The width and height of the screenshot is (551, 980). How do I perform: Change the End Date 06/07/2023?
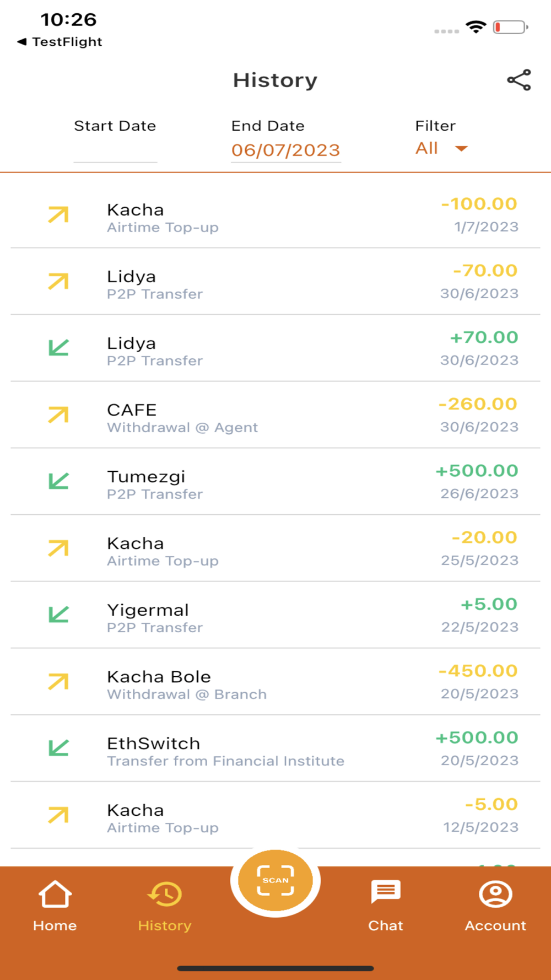[x=285, y=150]
